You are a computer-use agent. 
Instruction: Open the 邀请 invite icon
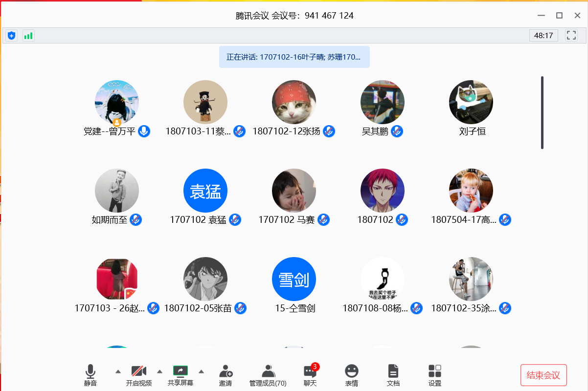pos(226,375)
